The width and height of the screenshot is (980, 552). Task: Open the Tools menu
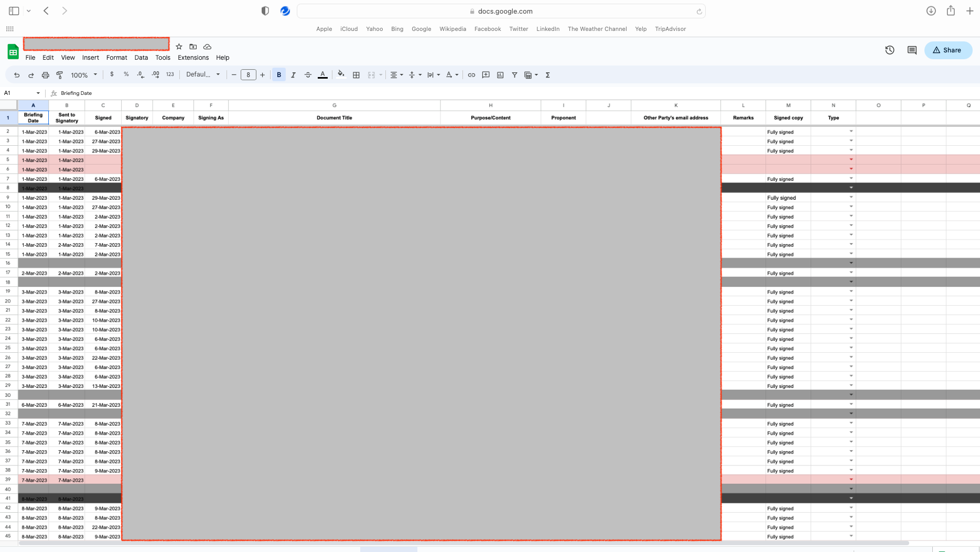[163, 58]
